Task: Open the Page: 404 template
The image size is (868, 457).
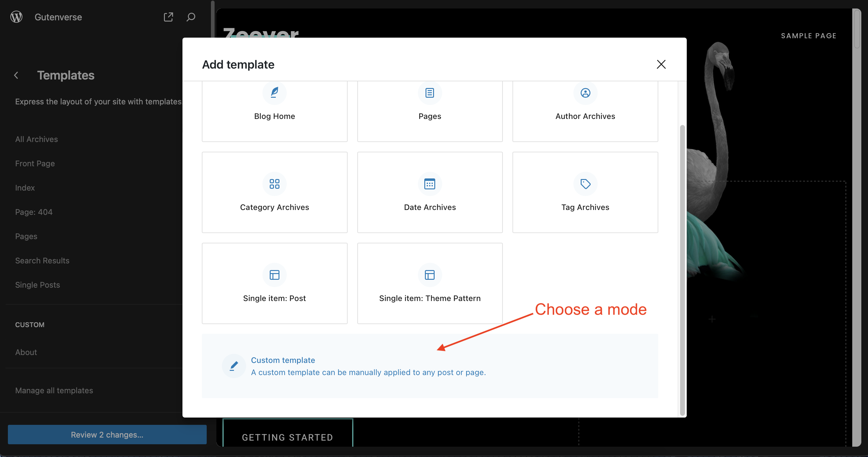Action: tap(34, 212)
